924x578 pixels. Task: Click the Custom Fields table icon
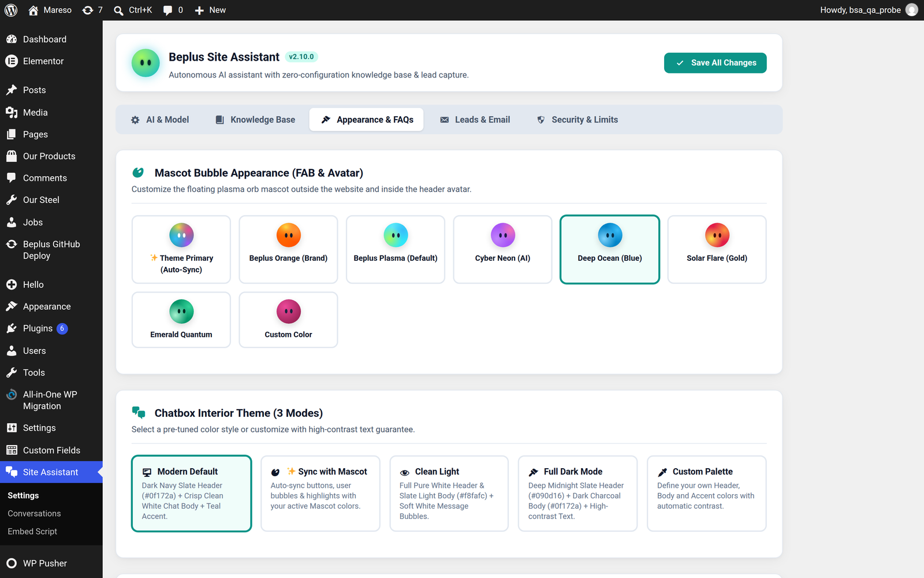(12, 450)
